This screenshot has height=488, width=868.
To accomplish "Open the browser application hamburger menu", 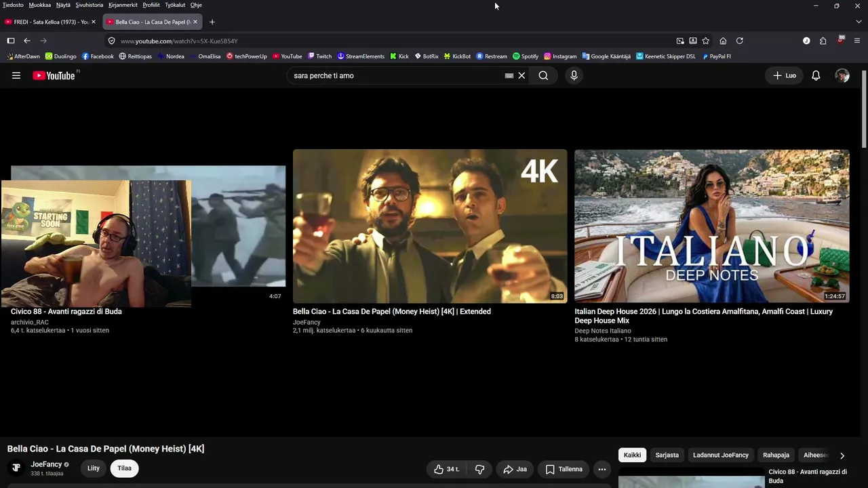I will [x=858, y=41].
